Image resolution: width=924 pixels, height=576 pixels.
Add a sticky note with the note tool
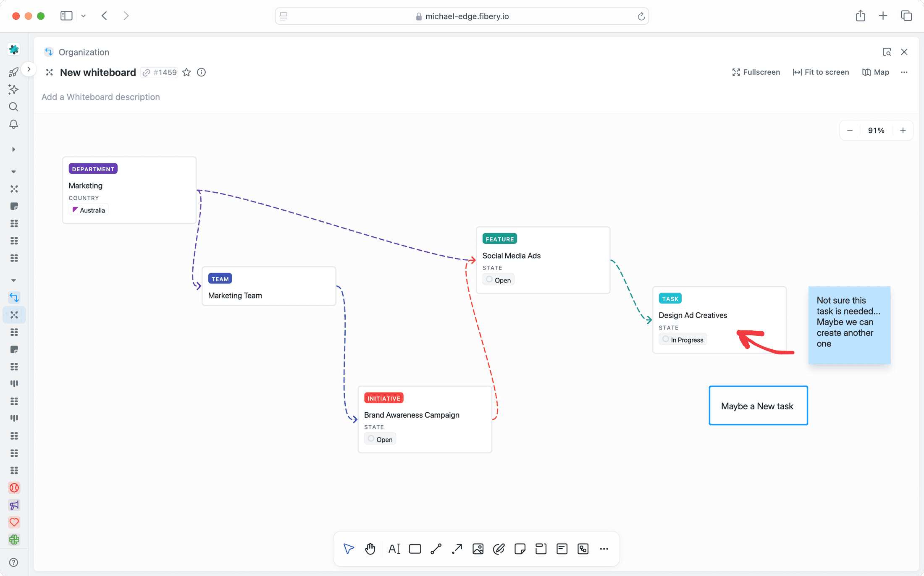click(x=520, y=549)
